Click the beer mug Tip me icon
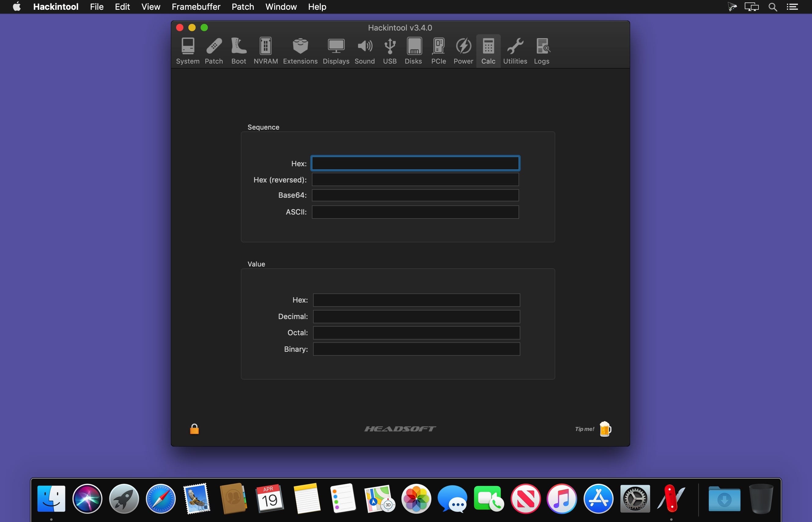This screenshot has width=812, height=522. coord(605,429)
